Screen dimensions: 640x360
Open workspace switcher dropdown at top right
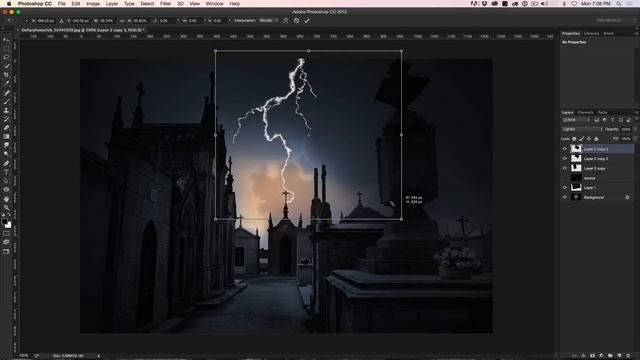[x=615, y=20]
